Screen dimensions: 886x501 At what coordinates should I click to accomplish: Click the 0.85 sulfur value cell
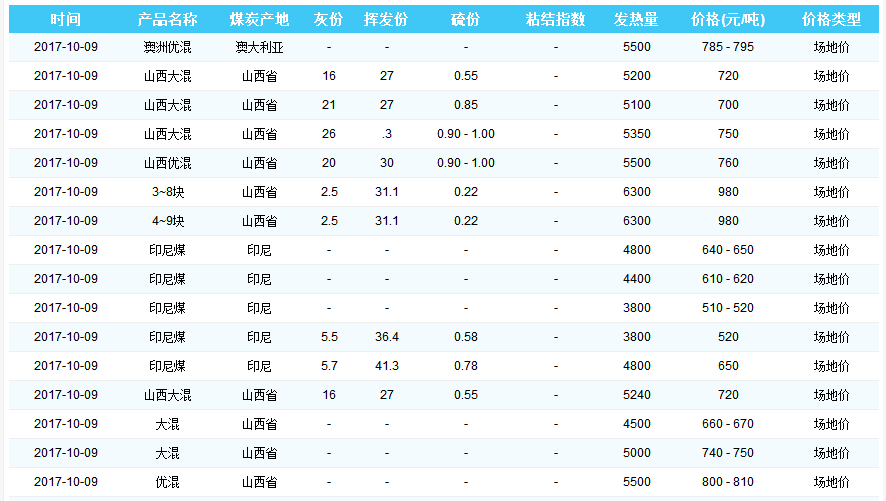click(x=465, y=105)
